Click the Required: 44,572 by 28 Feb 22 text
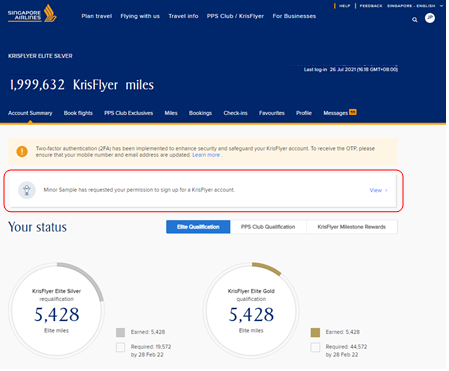 tap(346, 351)
